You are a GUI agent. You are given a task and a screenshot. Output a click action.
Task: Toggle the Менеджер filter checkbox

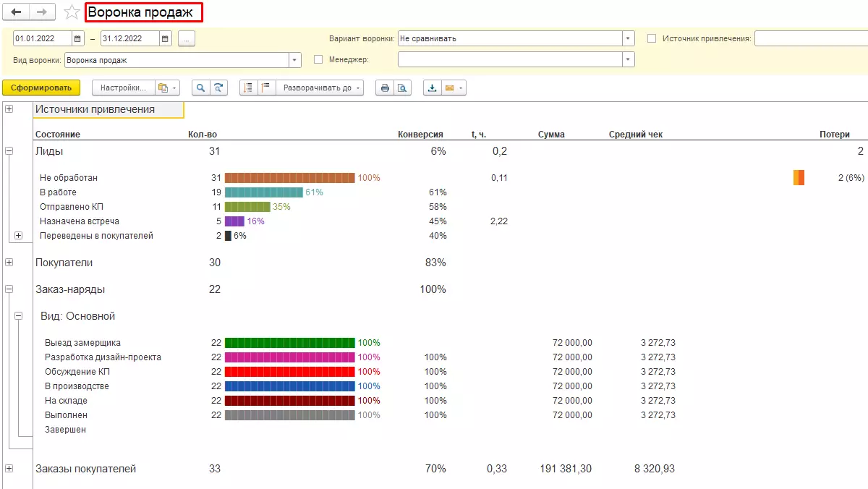tap(318, 59)
